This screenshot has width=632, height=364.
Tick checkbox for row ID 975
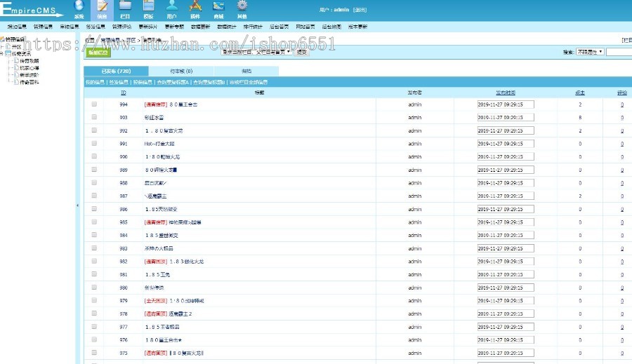[x=94, y=353]
